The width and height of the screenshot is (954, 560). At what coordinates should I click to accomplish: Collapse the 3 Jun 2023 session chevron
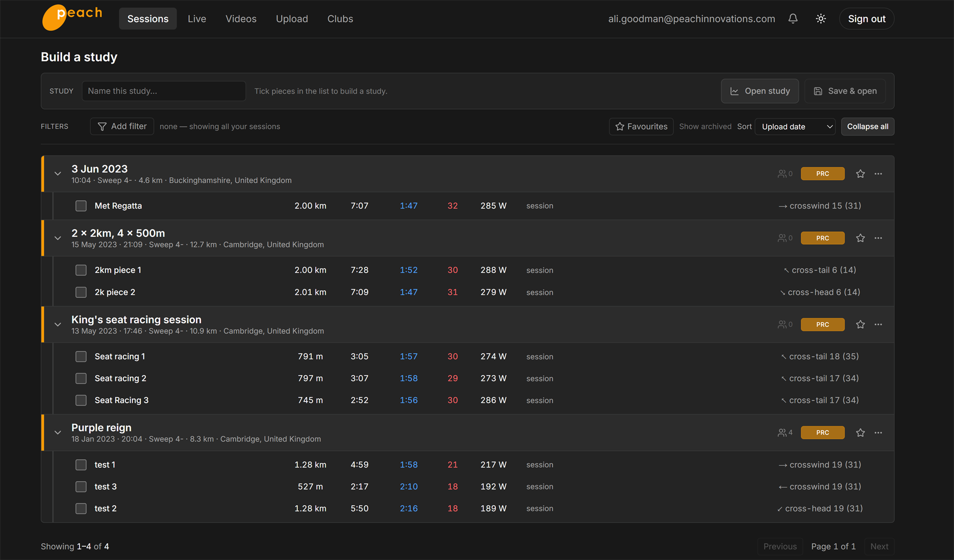coord(58,174)
